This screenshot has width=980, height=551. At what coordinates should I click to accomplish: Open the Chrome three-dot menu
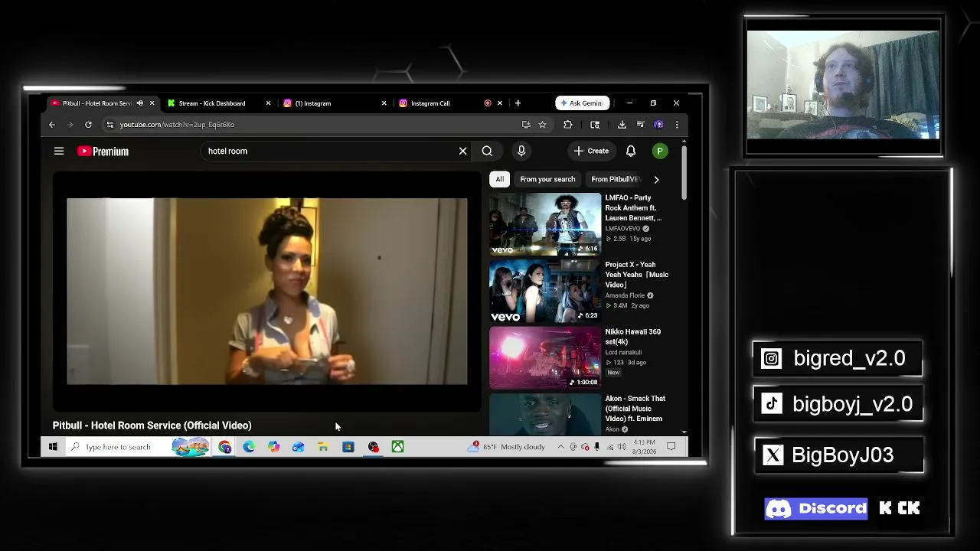(x=676, y=125)
